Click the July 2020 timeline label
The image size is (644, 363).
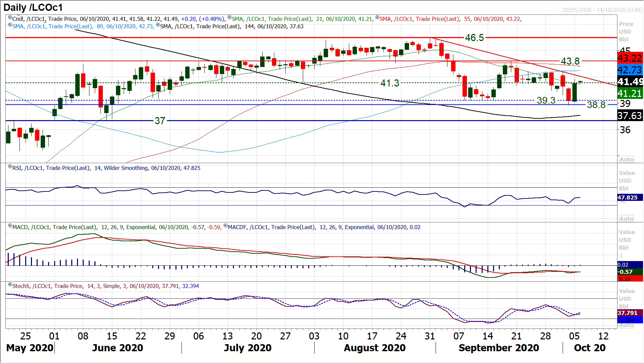248,348
